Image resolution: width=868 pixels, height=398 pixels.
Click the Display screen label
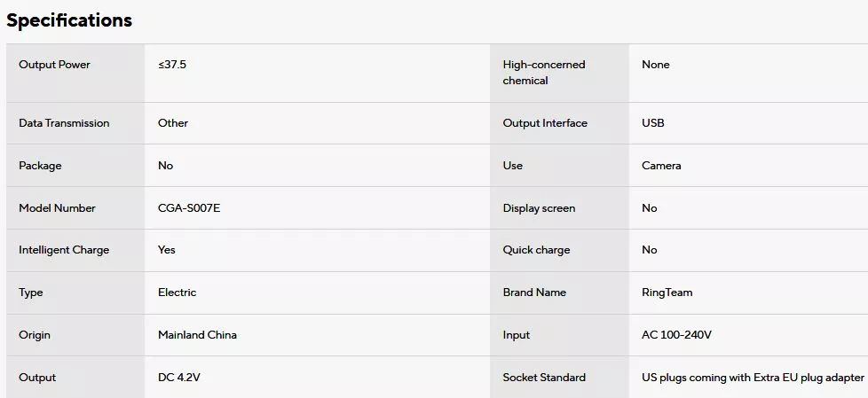tap(539, 208)
